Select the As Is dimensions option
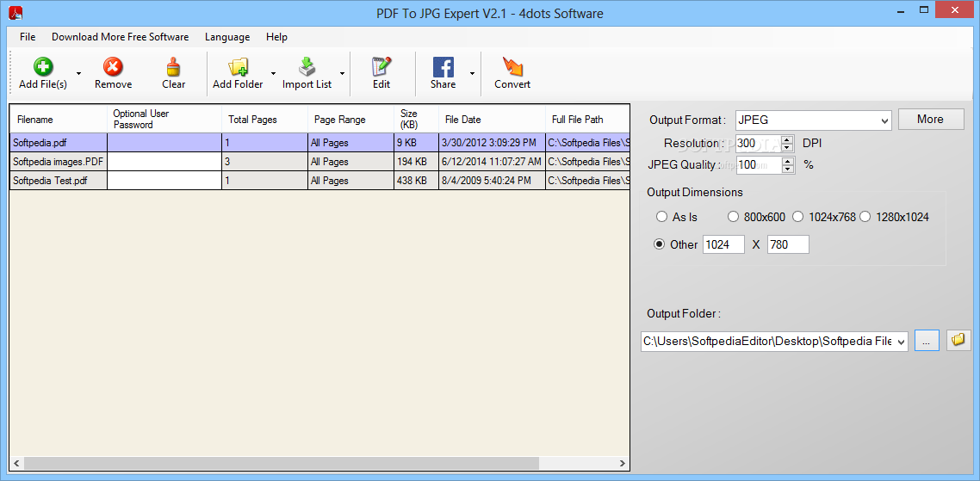 (662, 218)
